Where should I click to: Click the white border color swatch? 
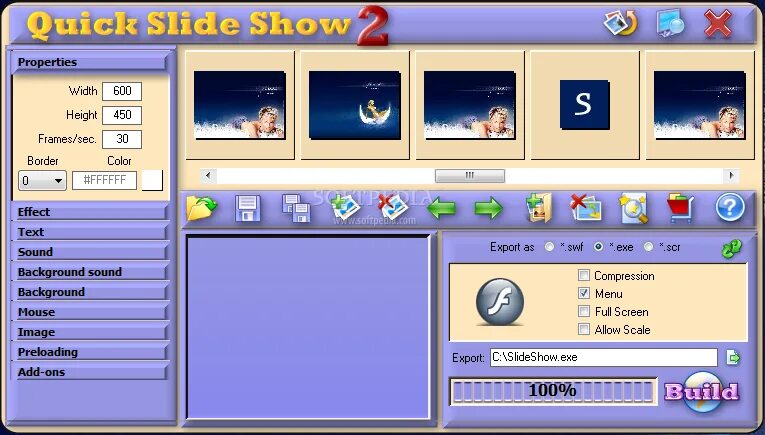152,180
